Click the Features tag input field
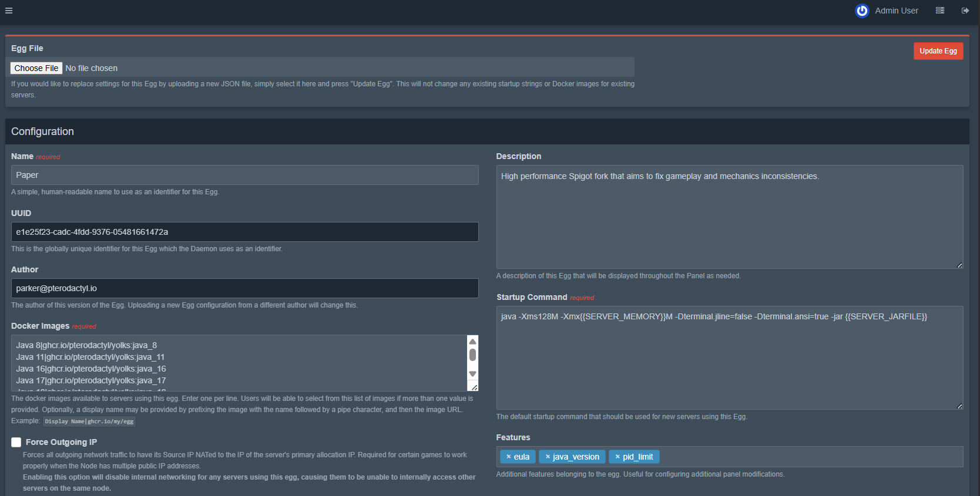This screenshot has height=496, width=980. (x=811, y=457)
